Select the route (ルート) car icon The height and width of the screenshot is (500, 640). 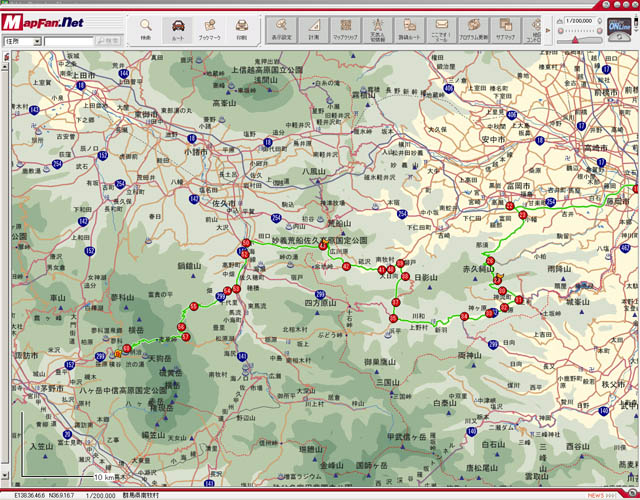pyautogui.click(x=178, y=27)
